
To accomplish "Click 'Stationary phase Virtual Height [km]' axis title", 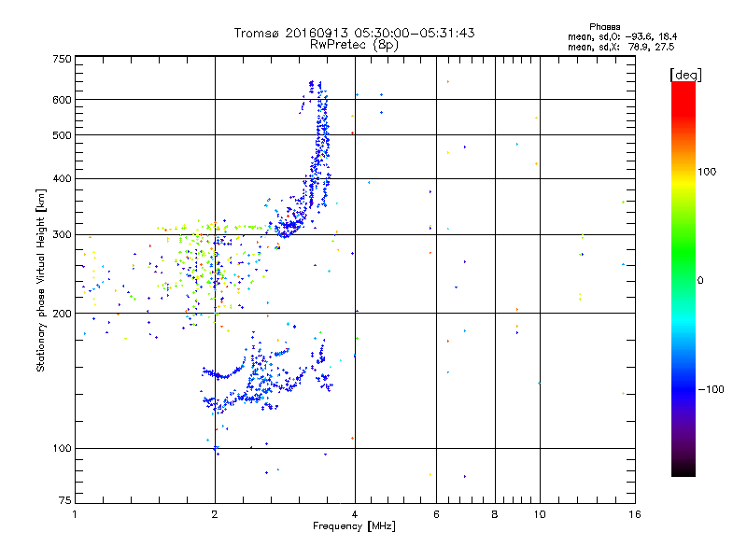I will (x=41, y=281).
